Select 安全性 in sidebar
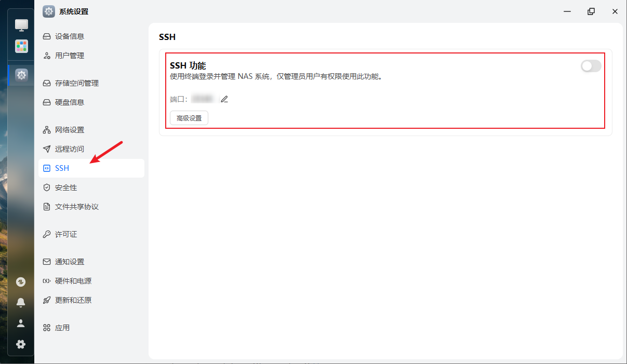The height and width of the screenshot is (364, 627). click(66, 187)
